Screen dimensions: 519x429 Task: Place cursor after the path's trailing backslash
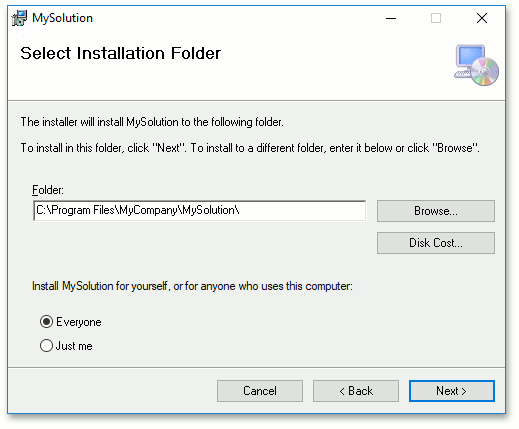pyautogui.click(x=241, y=210)
